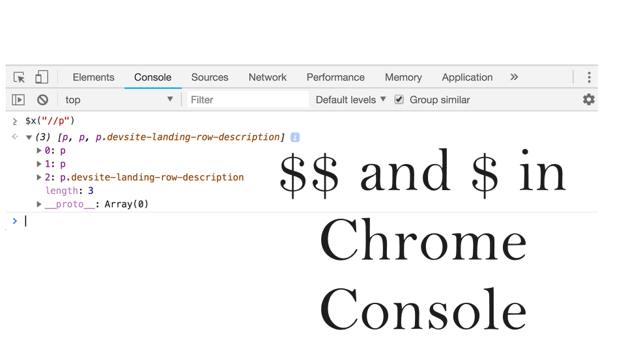Click the Filter input field
Screen dimensions: 639x364
coord(248,100)
